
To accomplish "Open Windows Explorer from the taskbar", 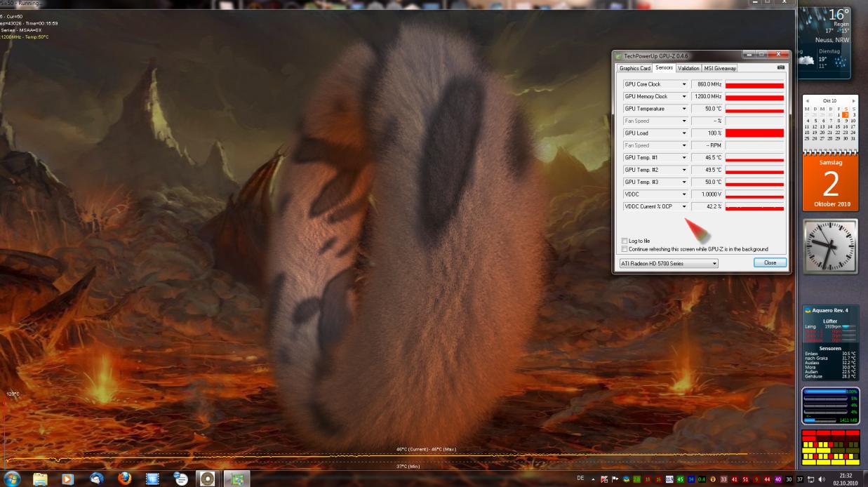I will tap(40, 479).
